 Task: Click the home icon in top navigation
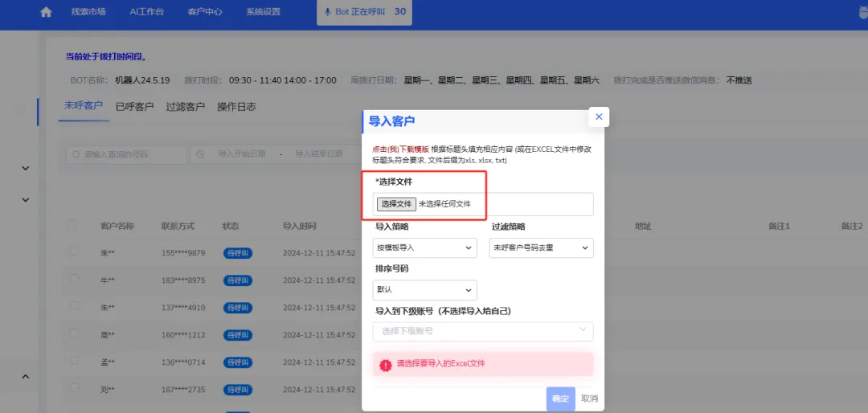(x=46, y=11)
